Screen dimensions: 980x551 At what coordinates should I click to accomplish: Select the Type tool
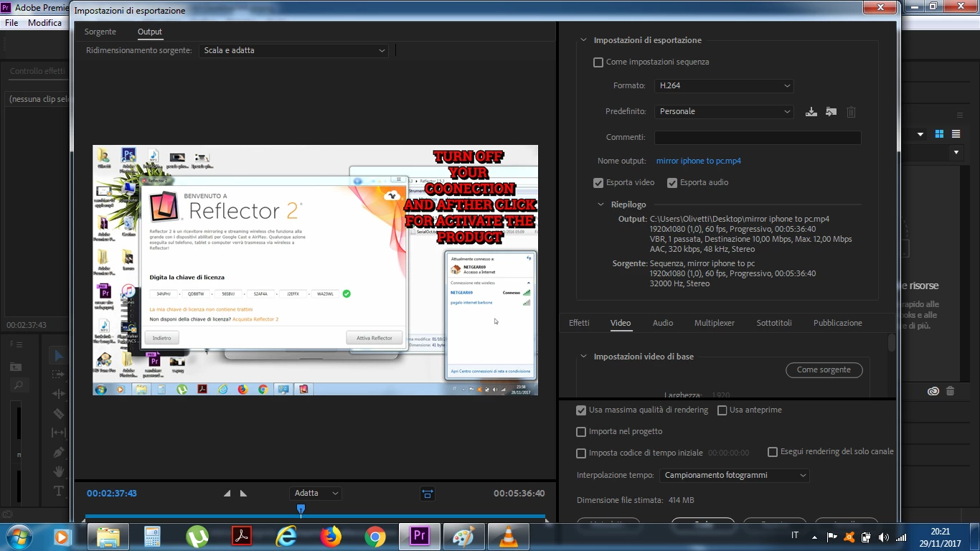[x=59, y=491]
